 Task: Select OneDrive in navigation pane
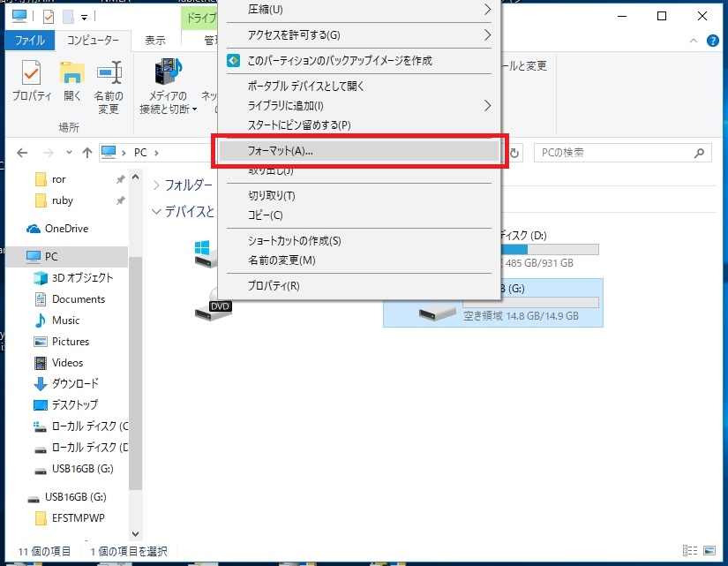66,228
